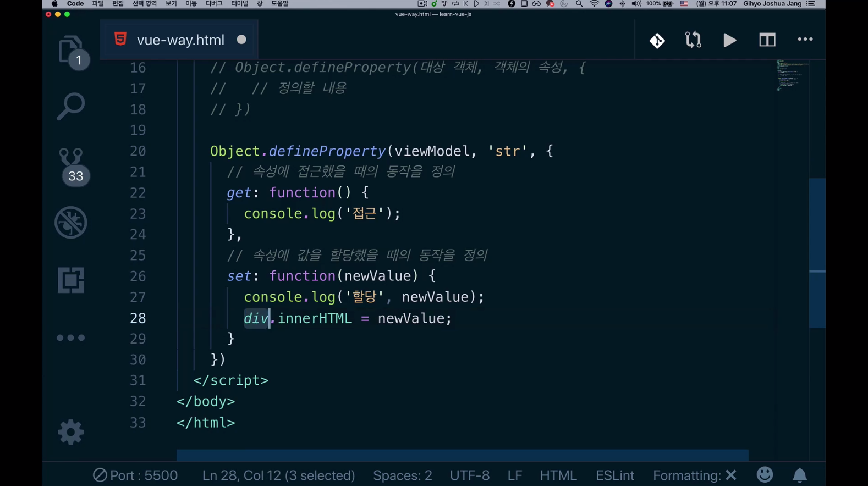This screenshot has width=868, height=487.
Task: Run the code with play button
Action: tap(729, 40)
